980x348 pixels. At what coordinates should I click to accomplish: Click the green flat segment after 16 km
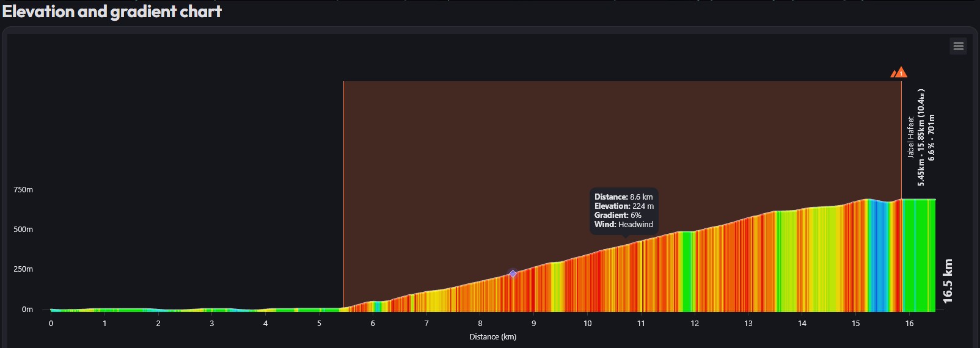coord(919,256)
